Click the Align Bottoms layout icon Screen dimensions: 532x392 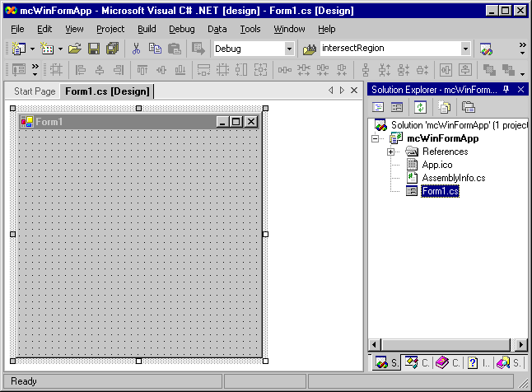tap(180, 70)
